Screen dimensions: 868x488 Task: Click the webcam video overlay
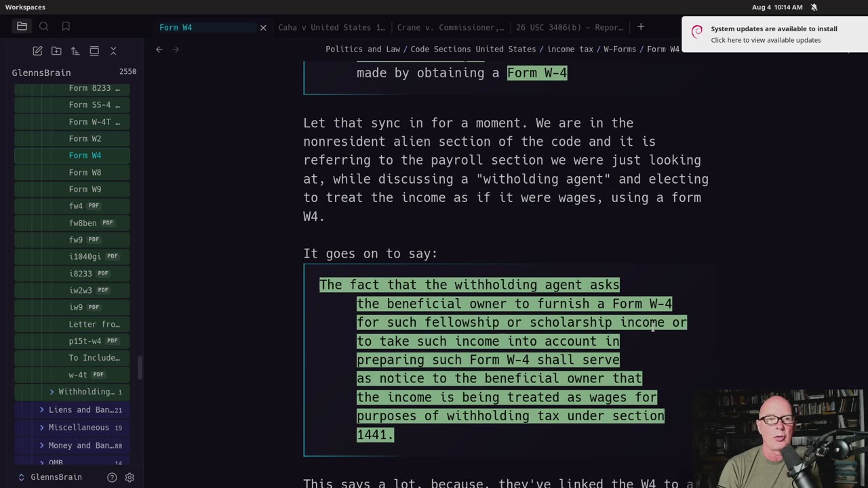(x=780, y=439)
